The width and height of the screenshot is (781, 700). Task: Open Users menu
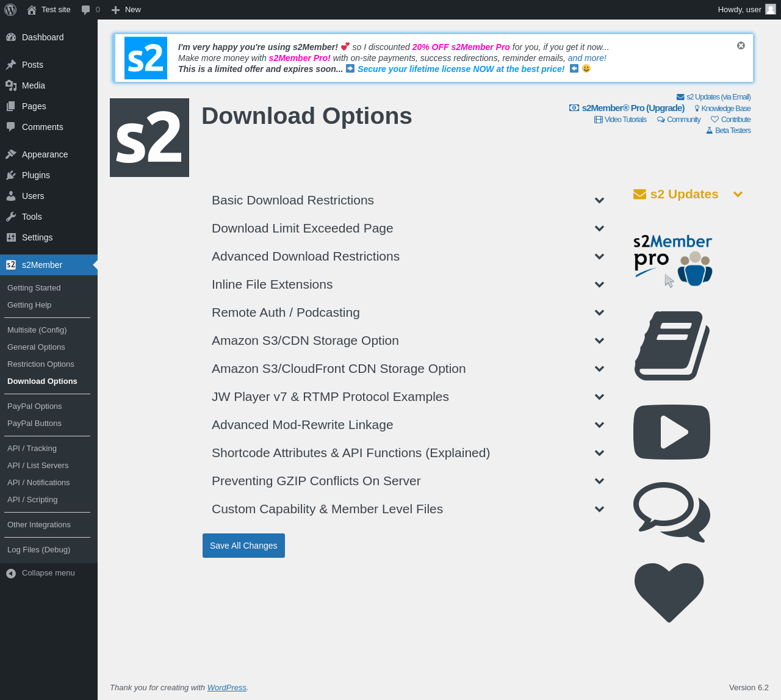(49, 196)
